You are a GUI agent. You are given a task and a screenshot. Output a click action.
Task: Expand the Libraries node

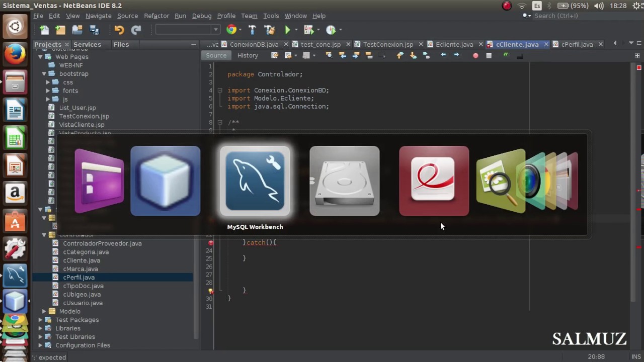pyautogui.click(x=40, y=329)
